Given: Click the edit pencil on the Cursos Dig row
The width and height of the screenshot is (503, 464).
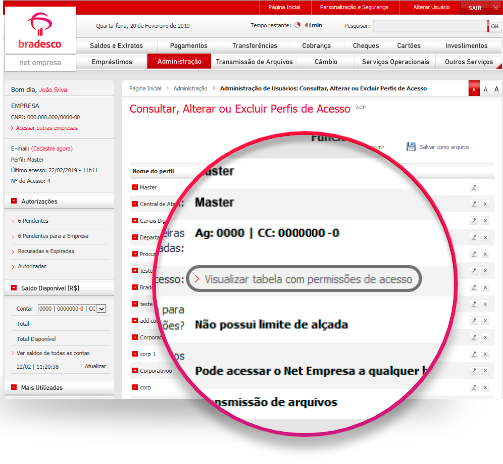Looking at the screenshot, I should [474, 221].
